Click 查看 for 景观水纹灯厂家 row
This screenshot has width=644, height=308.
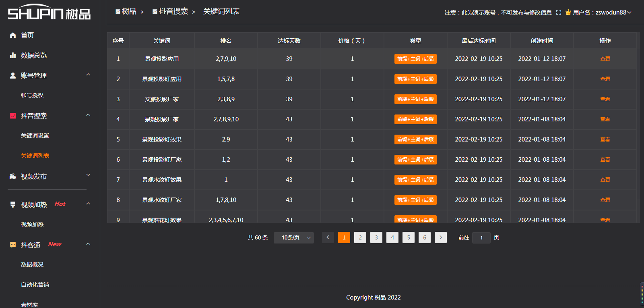pos(605,200)
